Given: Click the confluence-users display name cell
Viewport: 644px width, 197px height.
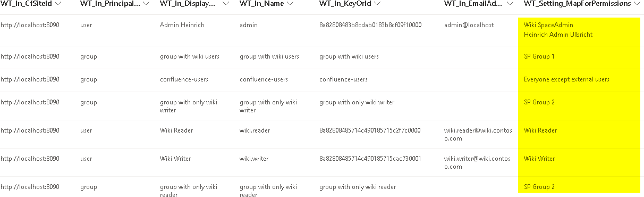Looking at the screenshot, I should point(184,79).
